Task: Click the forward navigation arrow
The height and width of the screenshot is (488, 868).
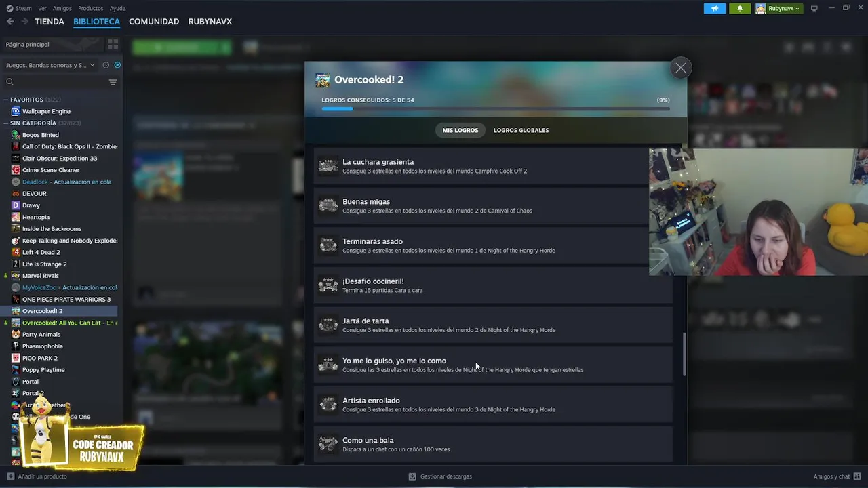Action: pos(24,22)
